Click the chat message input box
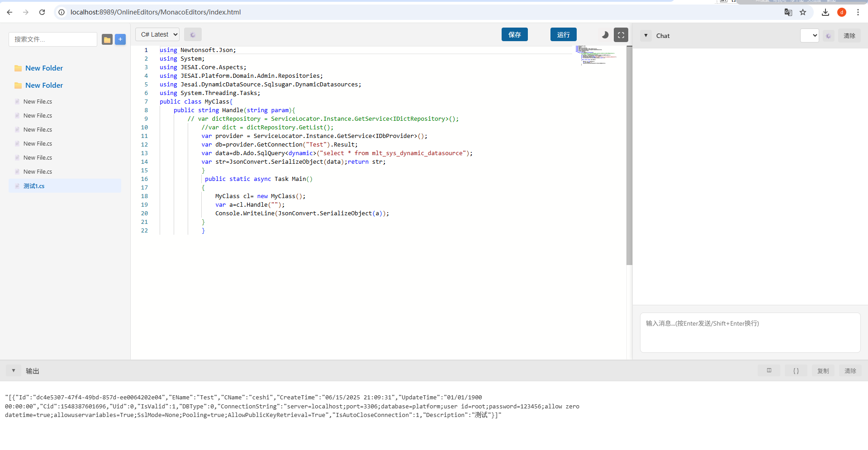The width and height of the screenshot is (868, 450). click(x=750, y=332)
